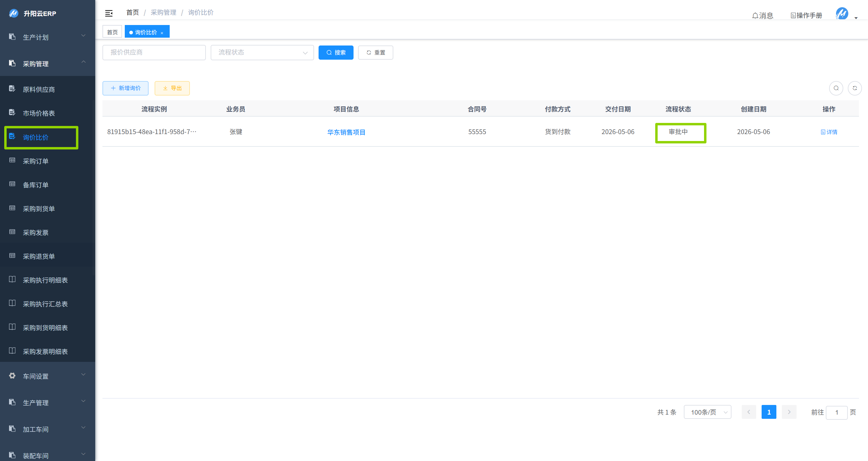This screenshot has width=868, height=461.
Task: Click the 车间设置 gear icon
Action: (x=12, y=375)
